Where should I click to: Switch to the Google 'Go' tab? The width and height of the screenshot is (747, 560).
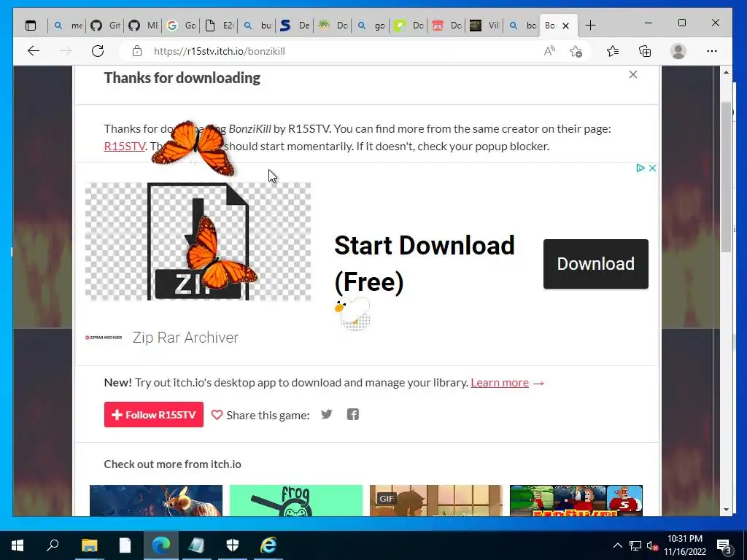(182, 26)
